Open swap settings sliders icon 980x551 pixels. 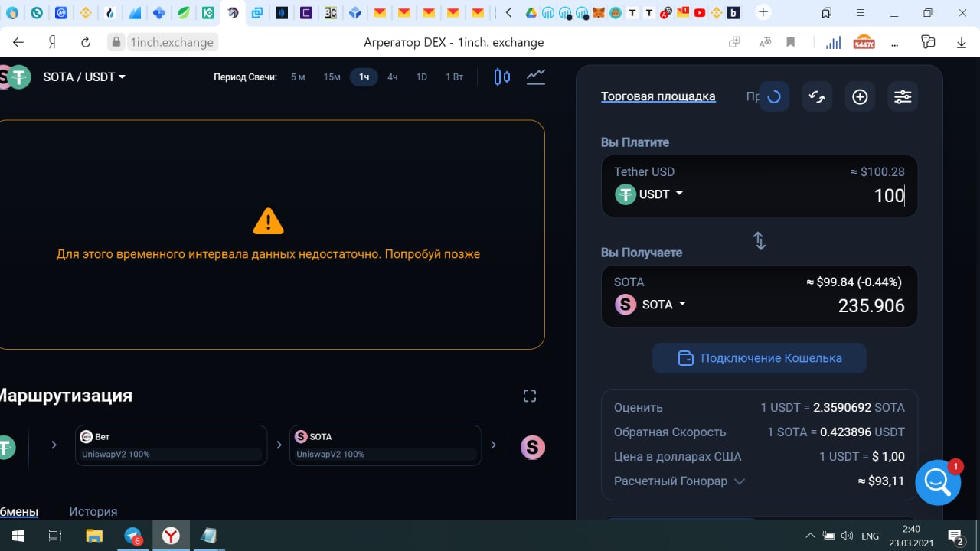click(x=903, y=97)
